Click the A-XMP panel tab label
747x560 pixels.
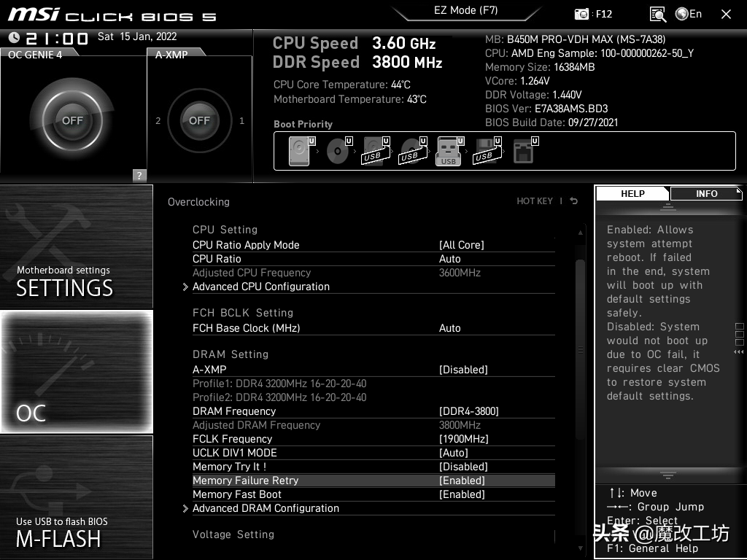tap(171, 54)
